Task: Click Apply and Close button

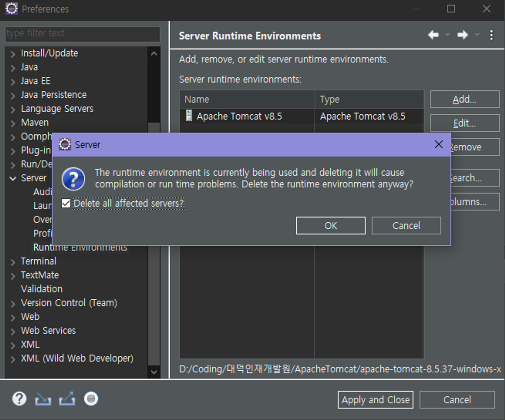Action: coord(376,400)
